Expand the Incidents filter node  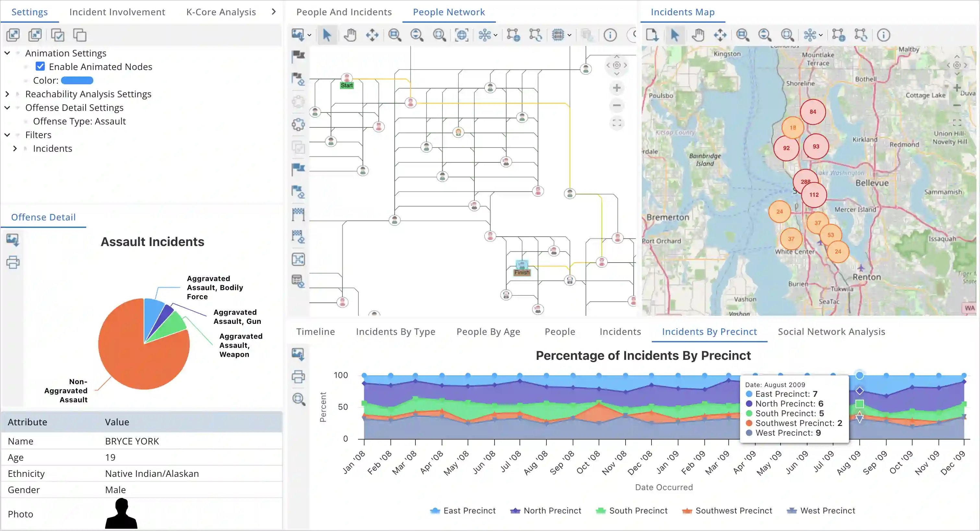pos(15,148)
